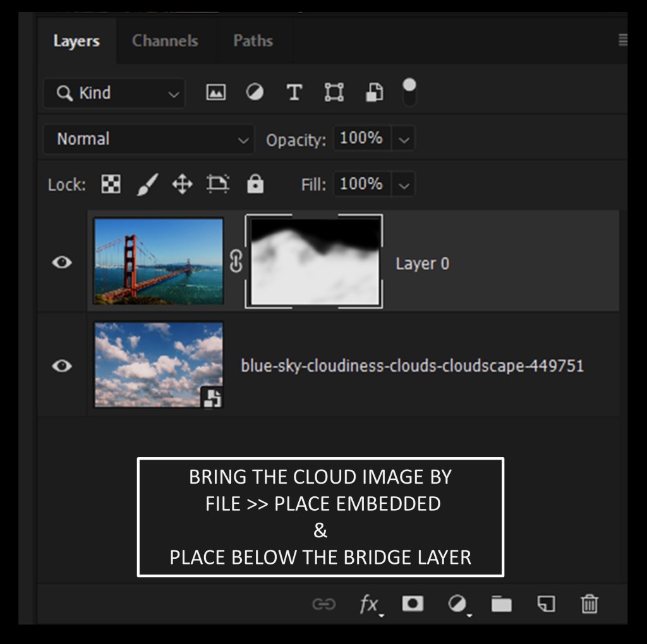Hide the blue-sky cloud layer visibility
This screenshot has height=644, width=647.
pos(62,366)
